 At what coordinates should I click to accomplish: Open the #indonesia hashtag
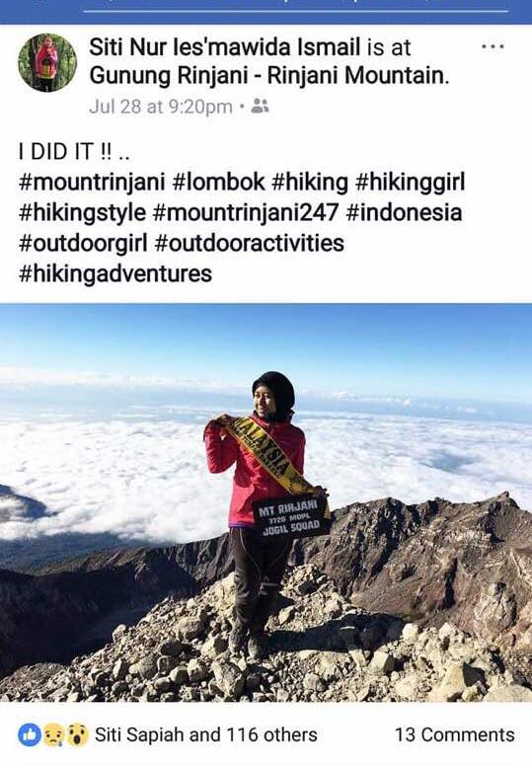point(404,212)
